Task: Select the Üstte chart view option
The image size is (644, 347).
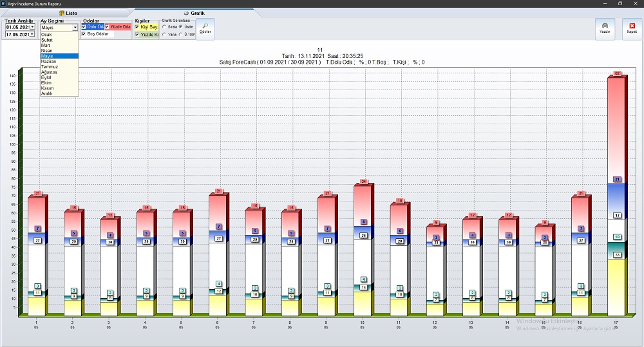Action: tap(181, 26)
